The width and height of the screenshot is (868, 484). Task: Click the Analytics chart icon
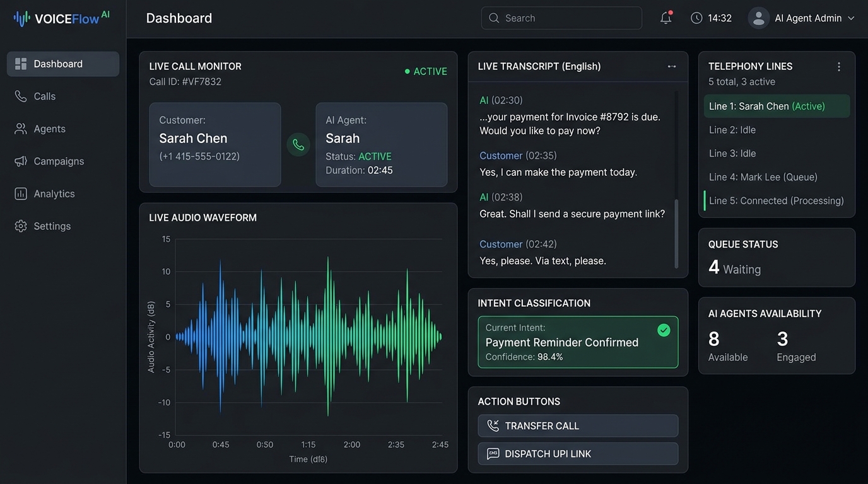pyautogui.click(x=21, y=193)
